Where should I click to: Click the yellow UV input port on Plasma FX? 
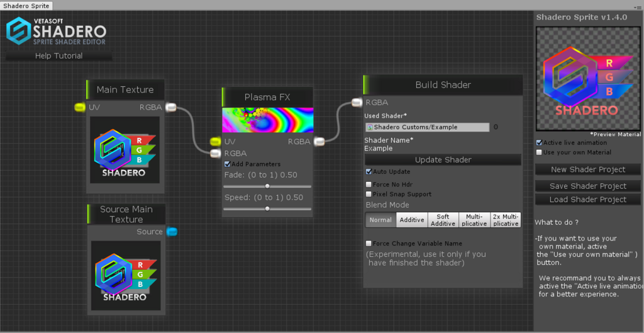(x=216, y=142)
